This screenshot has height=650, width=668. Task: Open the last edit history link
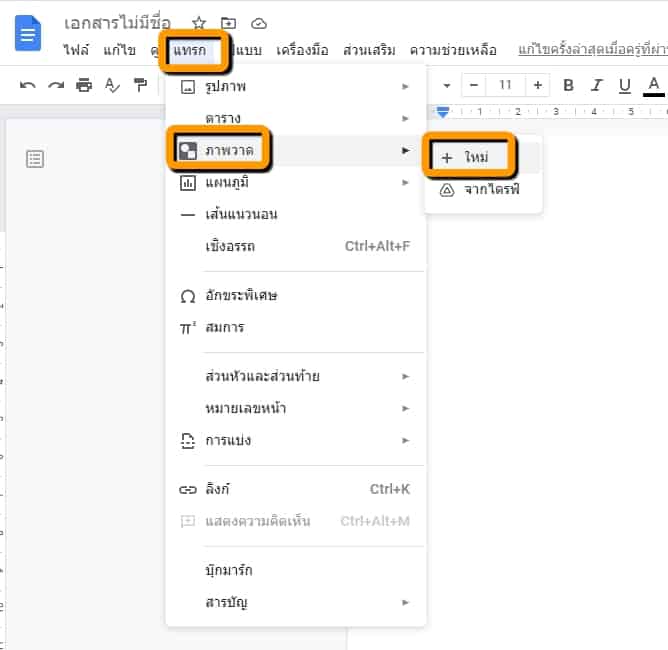592,50
